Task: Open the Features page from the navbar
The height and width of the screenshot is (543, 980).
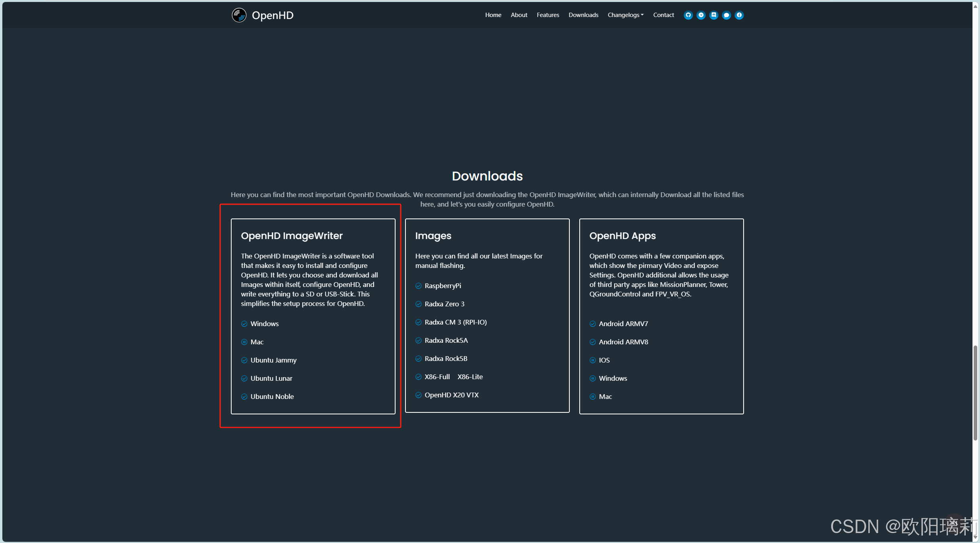Action: (548, 15)
